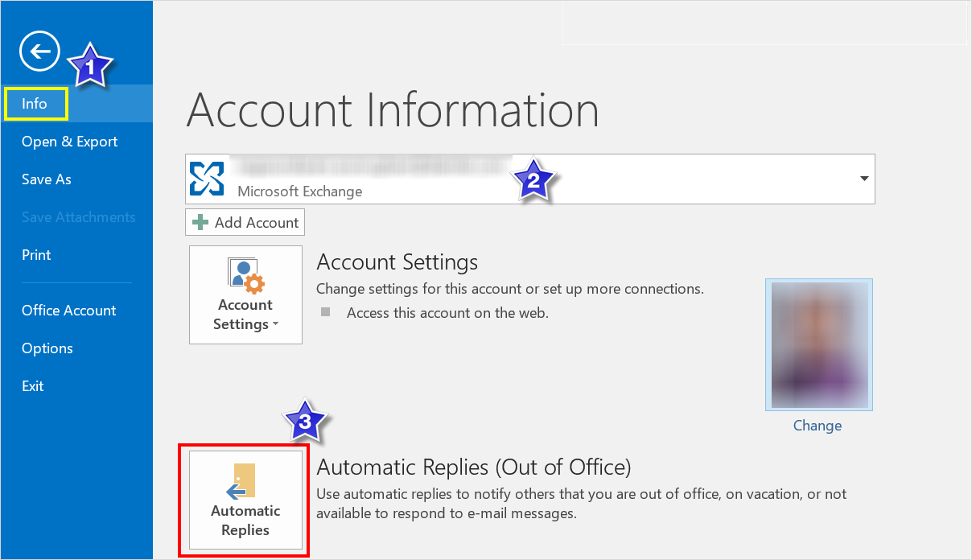
Task: Select the Info tab
Action: point(35,103)
